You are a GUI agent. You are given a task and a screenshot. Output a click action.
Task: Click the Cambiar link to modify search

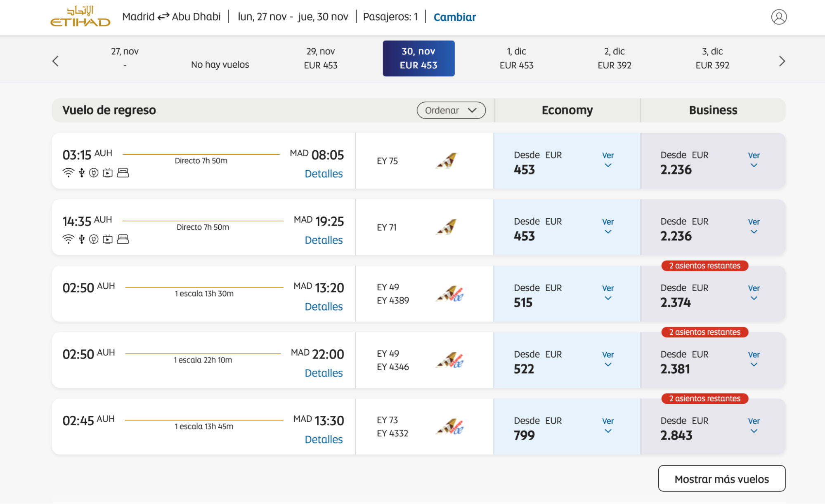click(454, 17)
